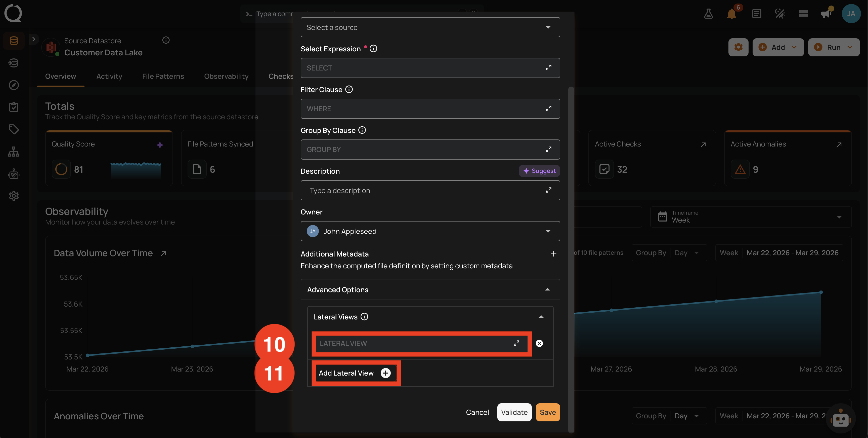This screenshot has height=438, width=868.
Task: Click the dialog vertical scrollbar
Action: 571,259
